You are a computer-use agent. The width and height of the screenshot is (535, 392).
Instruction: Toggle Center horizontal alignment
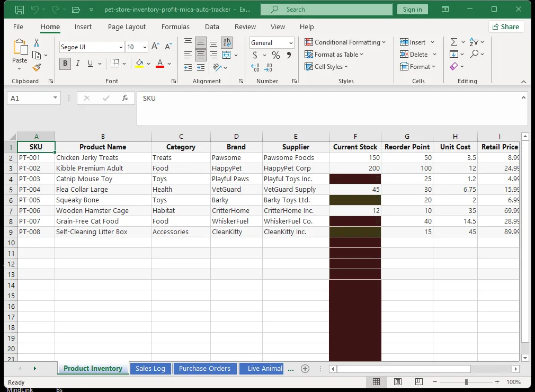coord(201,55)
